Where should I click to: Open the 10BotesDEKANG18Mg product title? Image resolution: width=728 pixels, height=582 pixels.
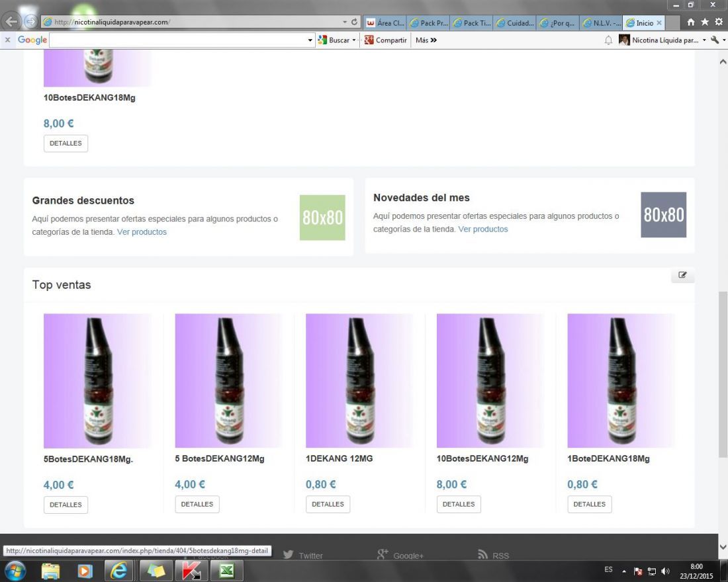point(89,97)
